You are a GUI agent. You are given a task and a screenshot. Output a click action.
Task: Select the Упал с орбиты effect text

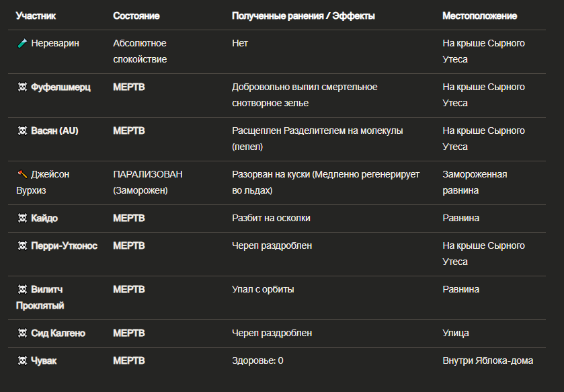263,290
